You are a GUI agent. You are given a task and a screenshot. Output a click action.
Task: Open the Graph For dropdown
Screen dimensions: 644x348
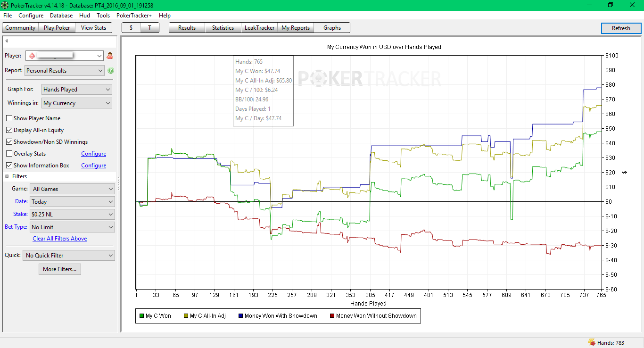pyautogui.click(x=77, y=90)
